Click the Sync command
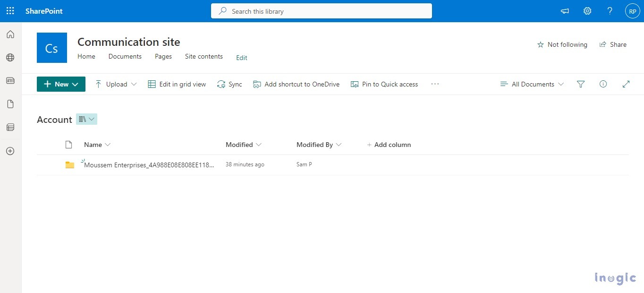 tap(229, 84)
